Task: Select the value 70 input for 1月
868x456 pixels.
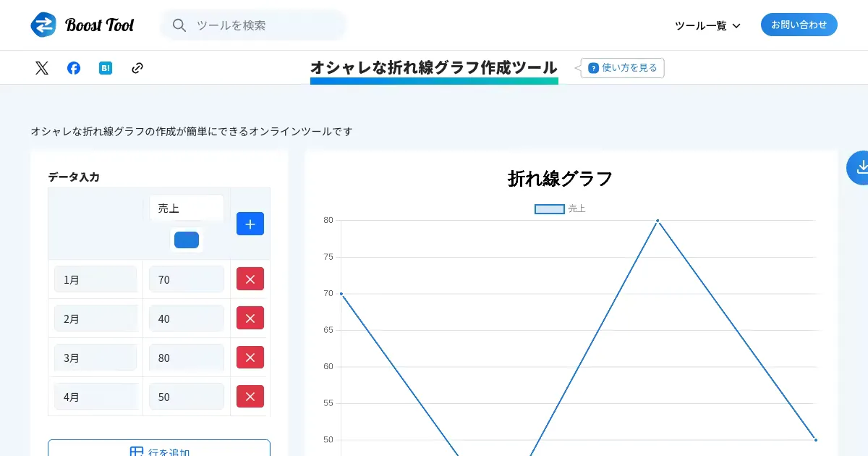Action: pyautogui.click(x=187, y=279)
